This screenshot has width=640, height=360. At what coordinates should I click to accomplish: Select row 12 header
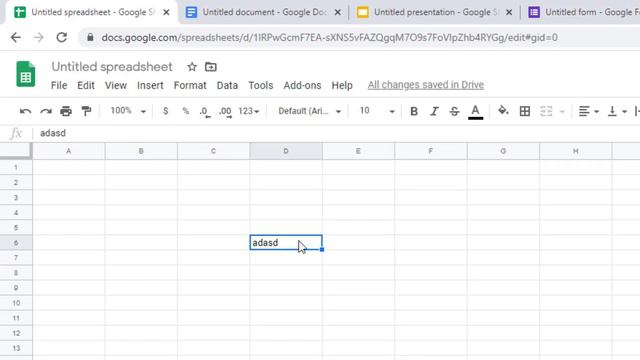[x=16, y=333]
